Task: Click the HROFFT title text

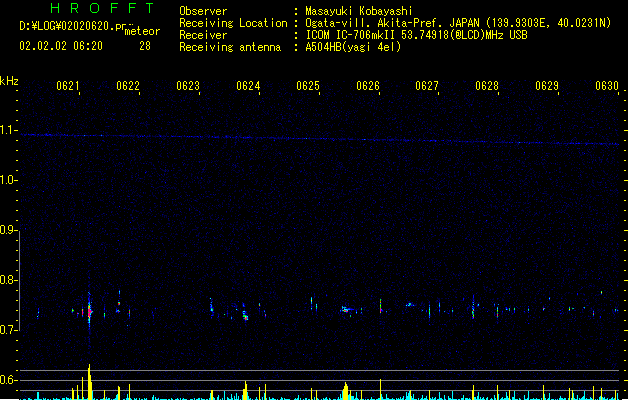Action: 103,8
